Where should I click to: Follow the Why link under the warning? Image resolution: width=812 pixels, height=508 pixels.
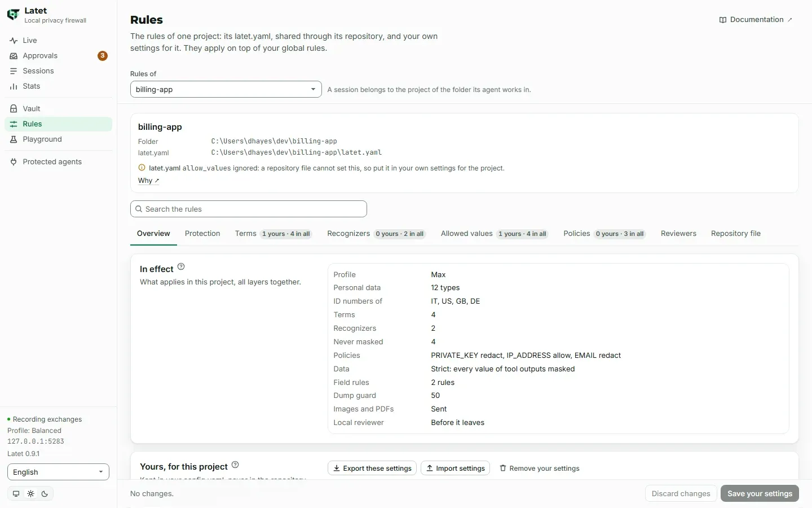tap(149, 181)
